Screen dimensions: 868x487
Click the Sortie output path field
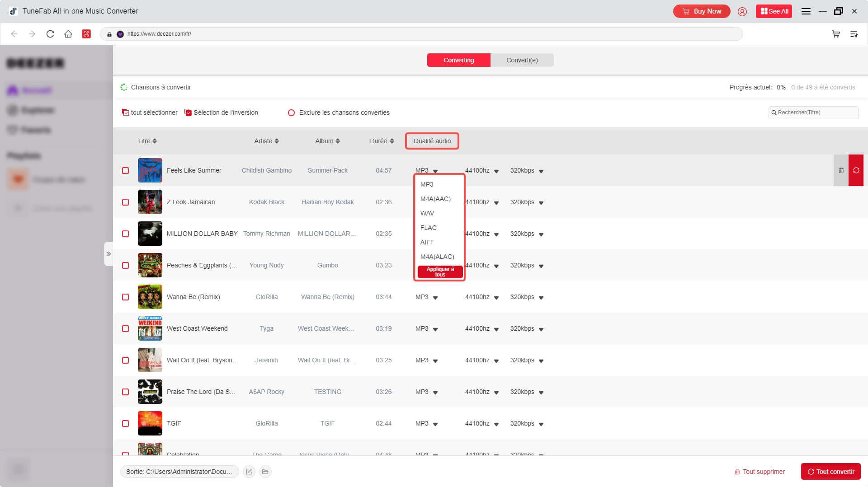click(179, 472)
